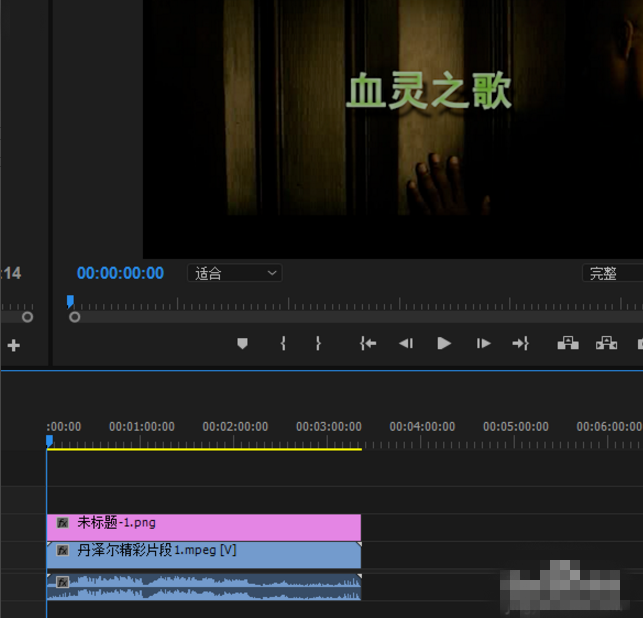643x618 pixels.
Task: Click the program monitor zoom scroll handle
Action: coord(75,317)
